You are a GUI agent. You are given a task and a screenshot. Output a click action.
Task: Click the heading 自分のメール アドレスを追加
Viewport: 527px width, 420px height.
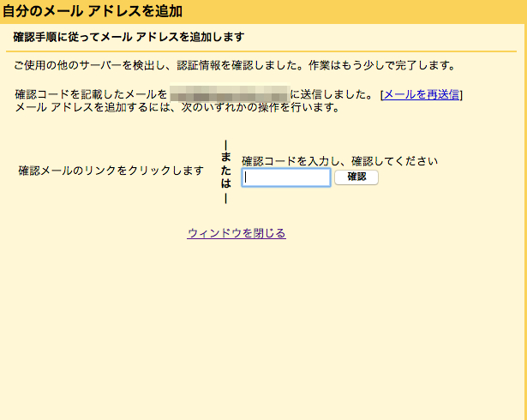pos(92,11)
